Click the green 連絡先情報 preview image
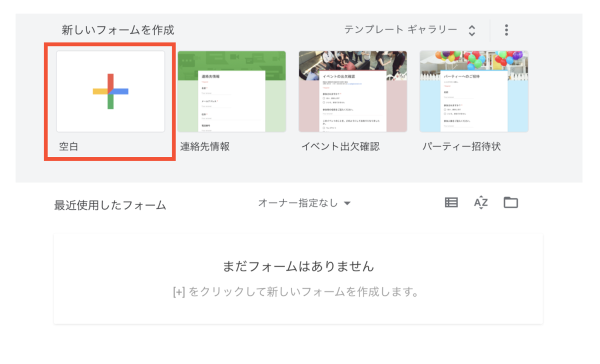 click(231, 91)
